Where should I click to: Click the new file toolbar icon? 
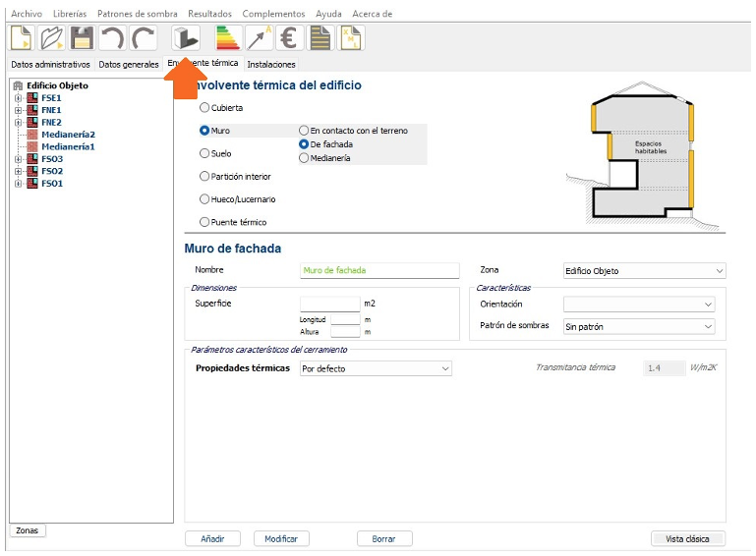pos(22,37)
